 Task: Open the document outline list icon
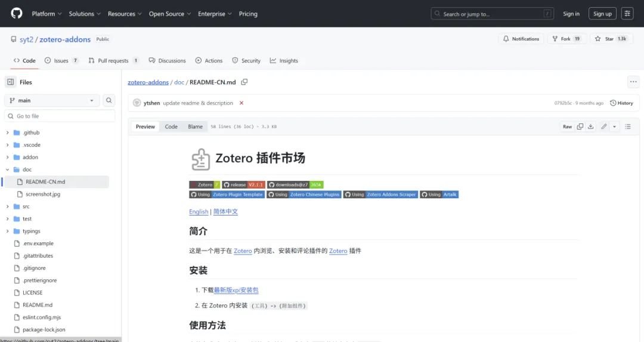tap(627, 127)
